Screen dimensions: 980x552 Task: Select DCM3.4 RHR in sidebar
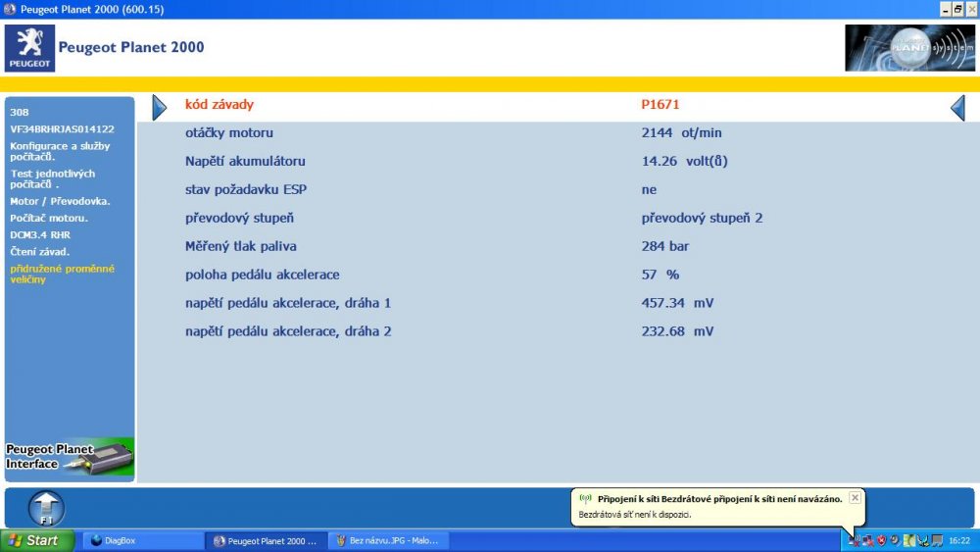point(40,235)
